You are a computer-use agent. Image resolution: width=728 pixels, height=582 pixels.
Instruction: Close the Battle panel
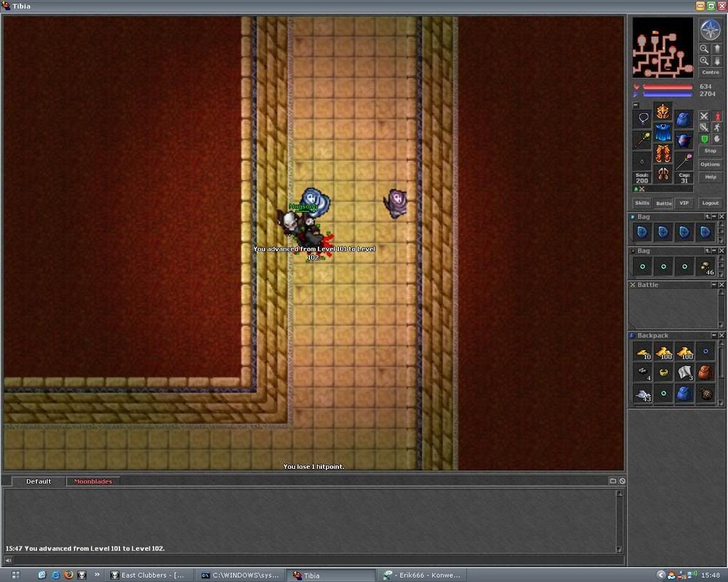[722, 284]
